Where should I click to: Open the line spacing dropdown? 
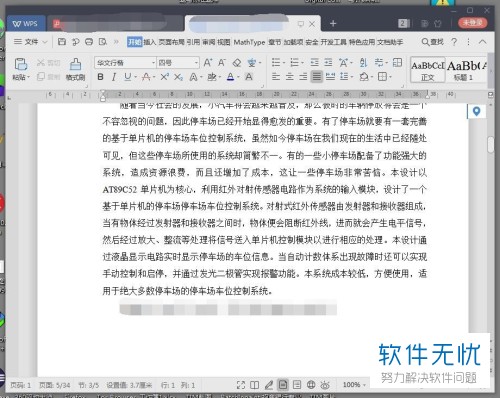click(x=351, y=77)
